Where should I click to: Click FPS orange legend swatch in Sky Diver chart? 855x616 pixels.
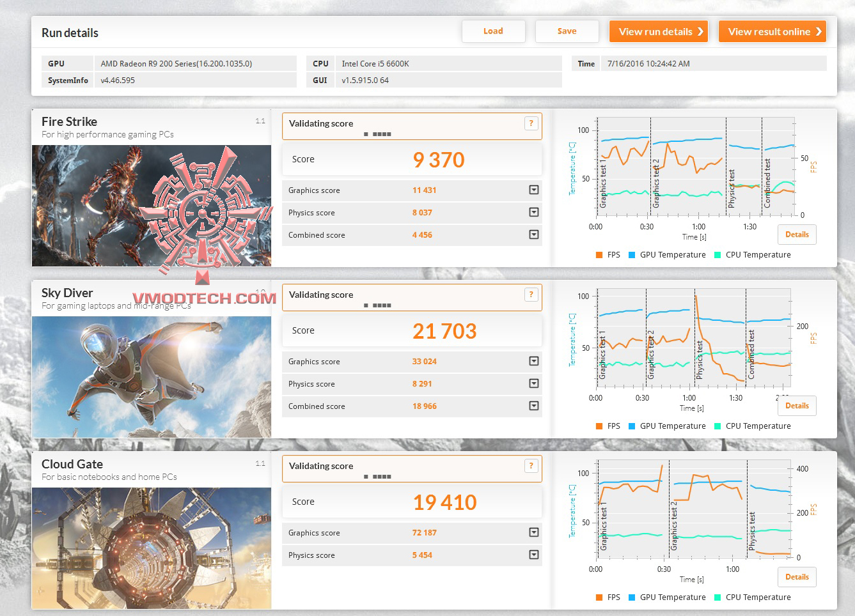(599, 426)
